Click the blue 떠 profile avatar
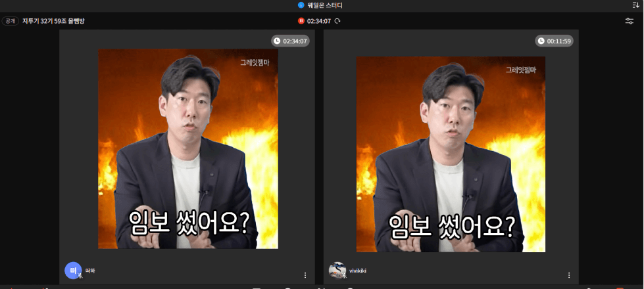Viewport: 644px width, 289px height. 74,271
